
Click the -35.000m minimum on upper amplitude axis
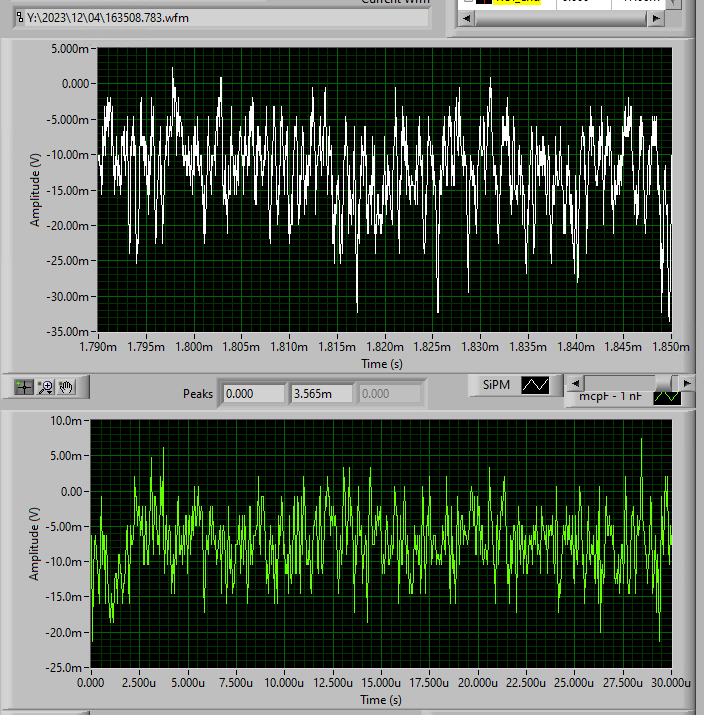(x=69, y=331)
